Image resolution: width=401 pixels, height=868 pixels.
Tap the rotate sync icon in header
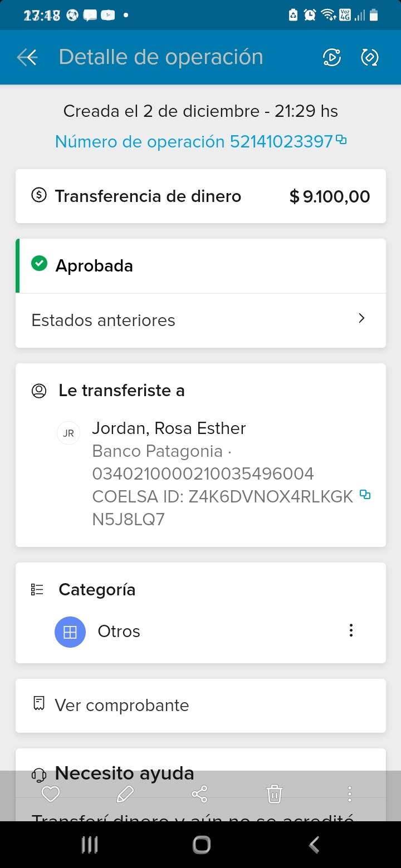(370, 57)
